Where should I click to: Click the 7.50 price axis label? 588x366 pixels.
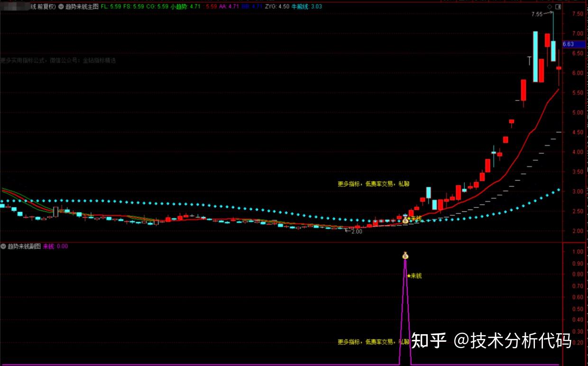click(x=577, y=14)
